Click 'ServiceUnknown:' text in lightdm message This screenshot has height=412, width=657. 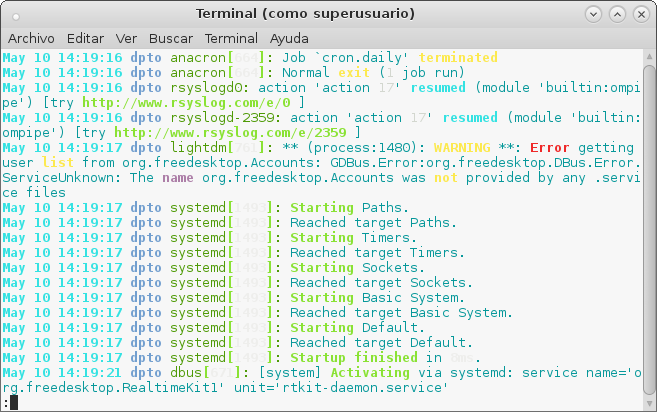(61, 178)
